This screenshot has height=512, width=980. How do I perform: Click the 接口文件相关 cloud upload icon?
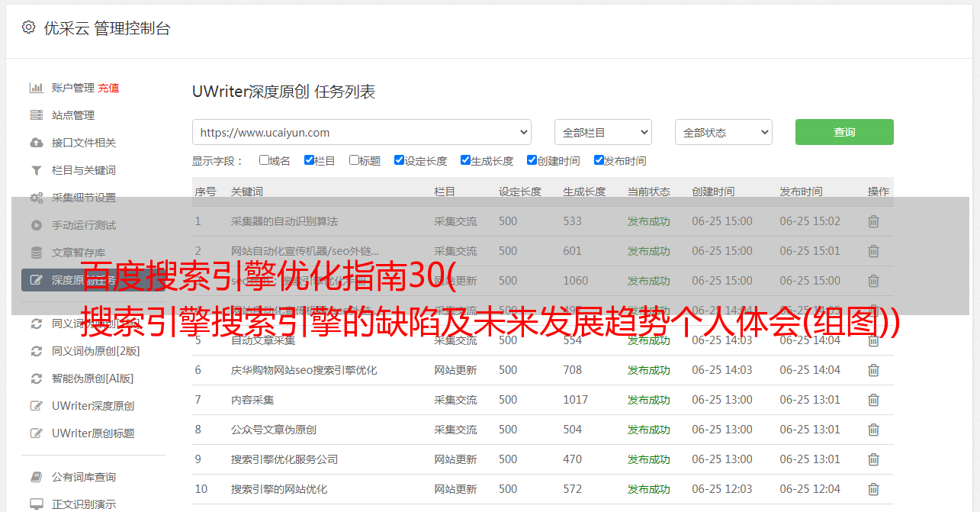tap(36, 143)
